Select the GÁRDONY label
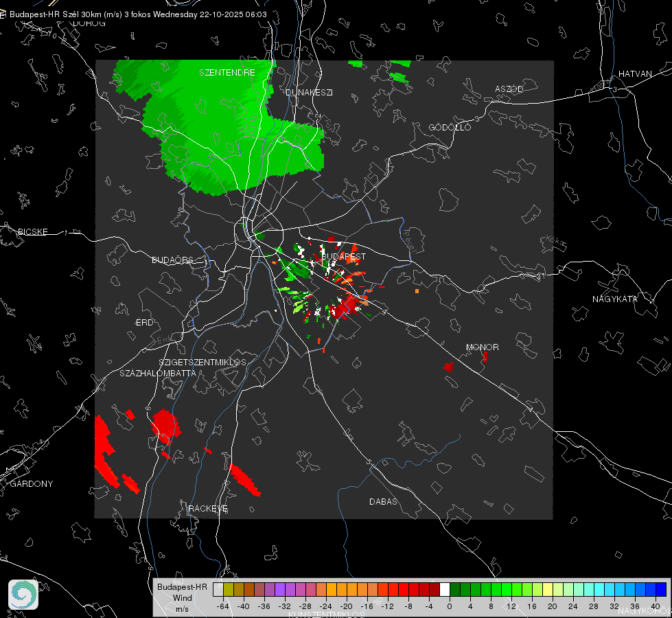672x618 pixels. click(x=32, y=484)
